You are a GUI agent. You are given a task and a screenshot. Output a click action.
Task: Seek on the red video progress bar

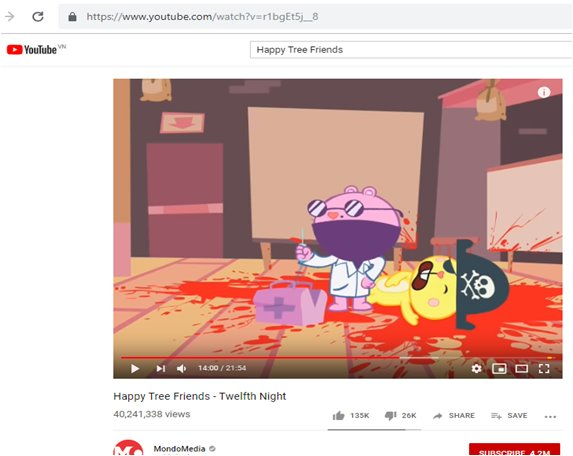coord(338,358)
